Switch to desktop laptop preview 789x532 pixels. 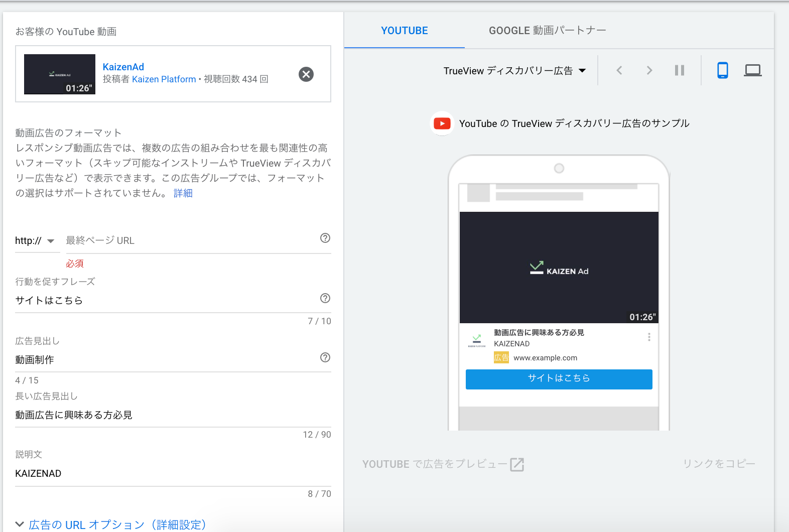[752, 70]
